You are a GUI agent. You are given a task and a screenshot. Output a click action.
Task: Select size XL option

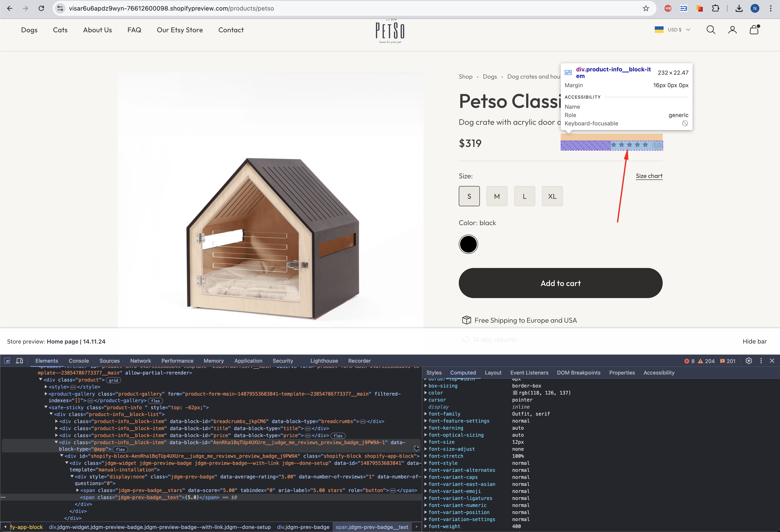pyautogui.click(x=552, y=196)
